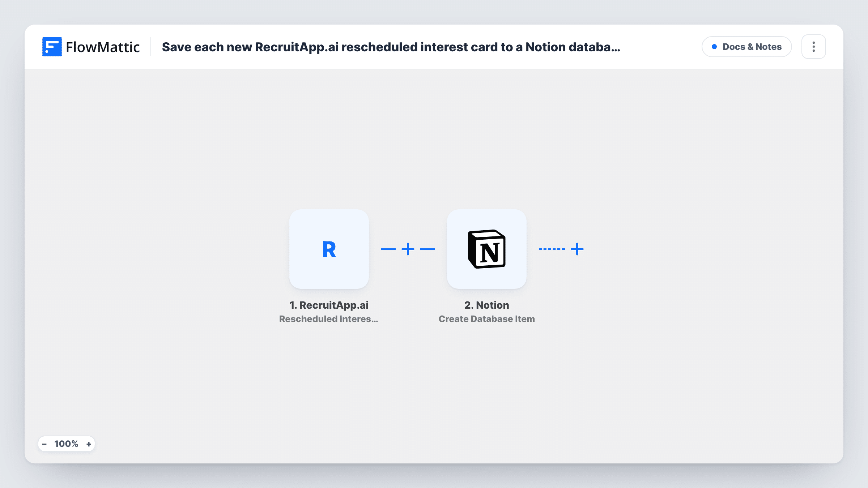Screen dimensions: 868x488
Task: Click the "Create Database Item" subtitle
Action: tap(487, 319)
